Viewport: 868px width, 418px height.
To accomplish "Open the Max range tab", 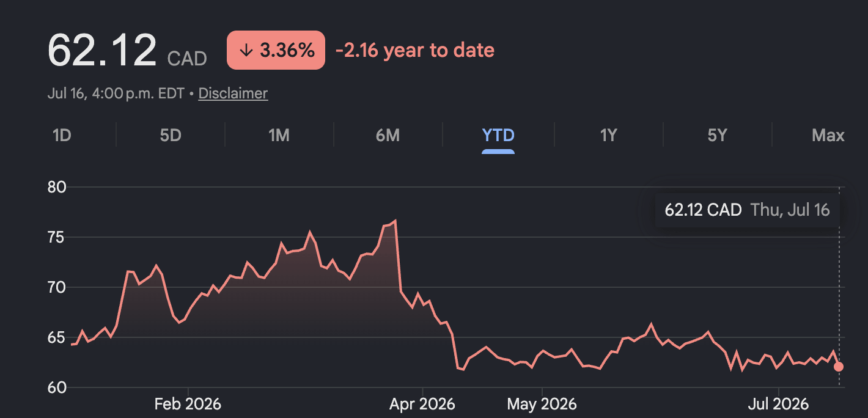I will (x=828, y=135).
